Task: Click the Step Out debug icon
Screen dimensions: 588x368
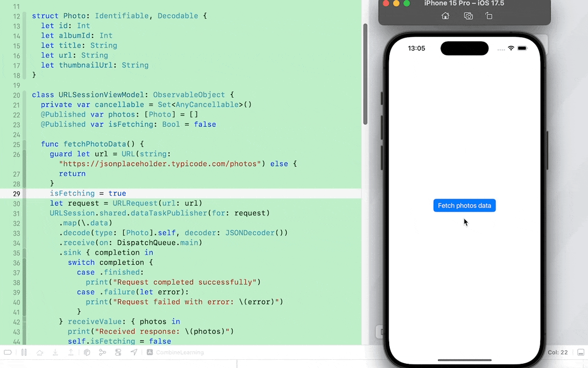Action: [x=71, y=352]
